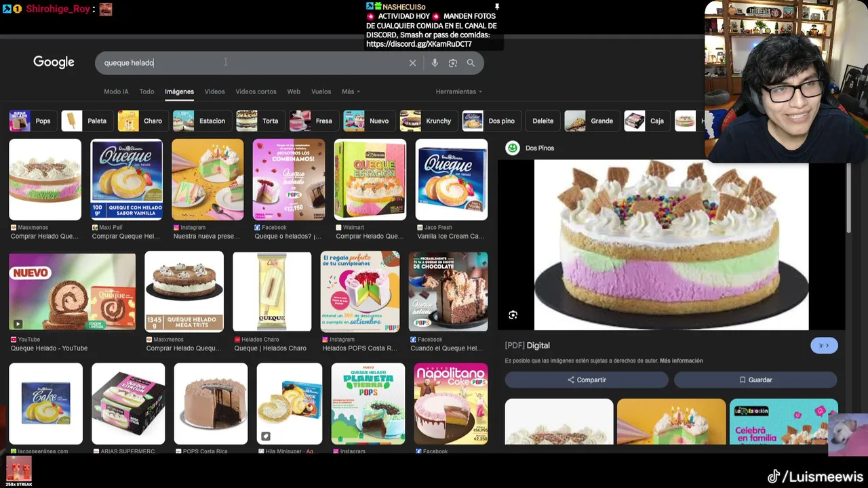The image size is (868, 488).
Task: Open the Planeta Tierra POPS thumbnail
Action: pyautogui.click(x=368, y=404)
